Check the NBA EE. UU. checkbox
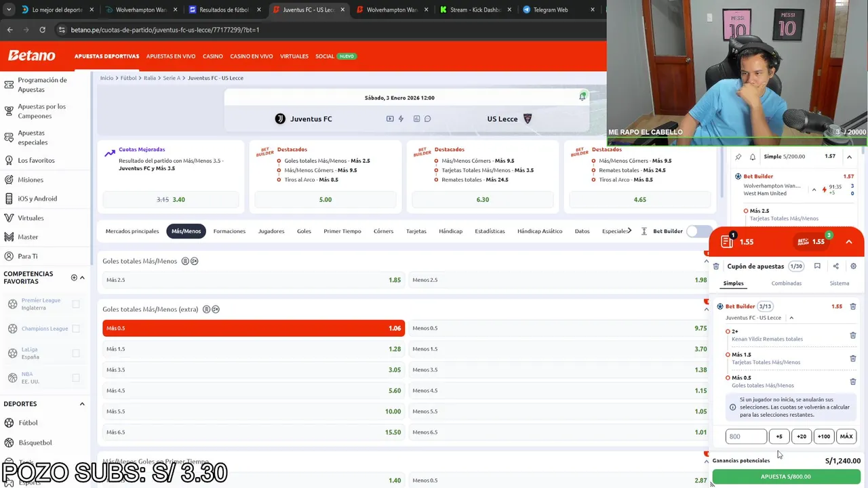 [x=76, y=378]
